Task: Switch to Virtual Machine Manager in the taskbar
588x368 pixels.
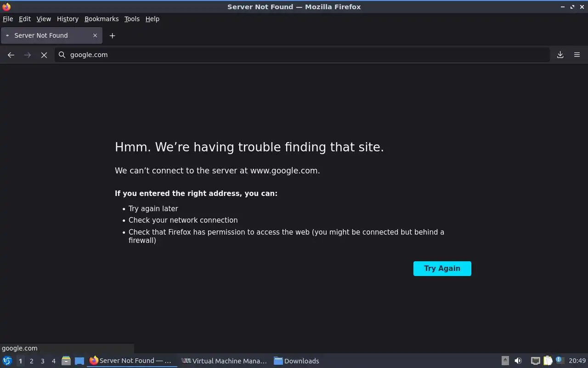Action: [224, 361]
